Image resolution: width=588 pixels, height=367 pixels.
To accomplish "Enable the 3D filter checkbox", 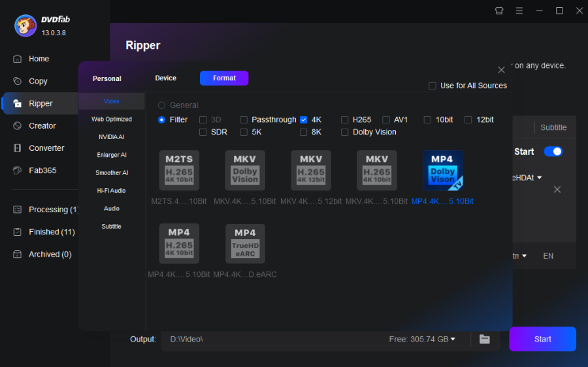I will tap(203, 120).
